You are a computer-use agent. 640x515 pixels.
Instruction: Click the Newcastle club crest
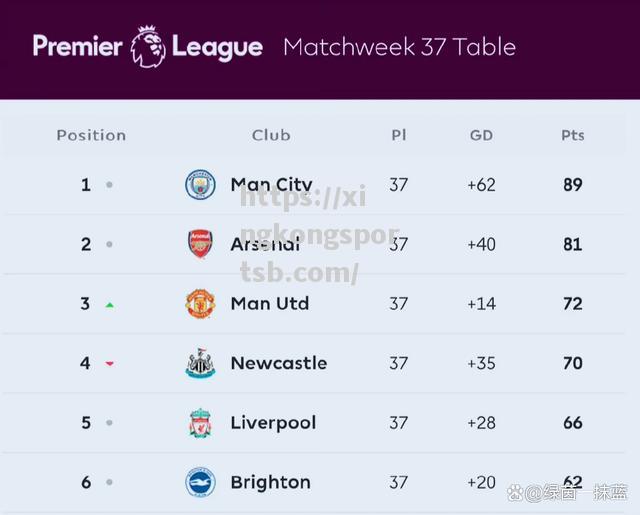[x=200, y=363]
